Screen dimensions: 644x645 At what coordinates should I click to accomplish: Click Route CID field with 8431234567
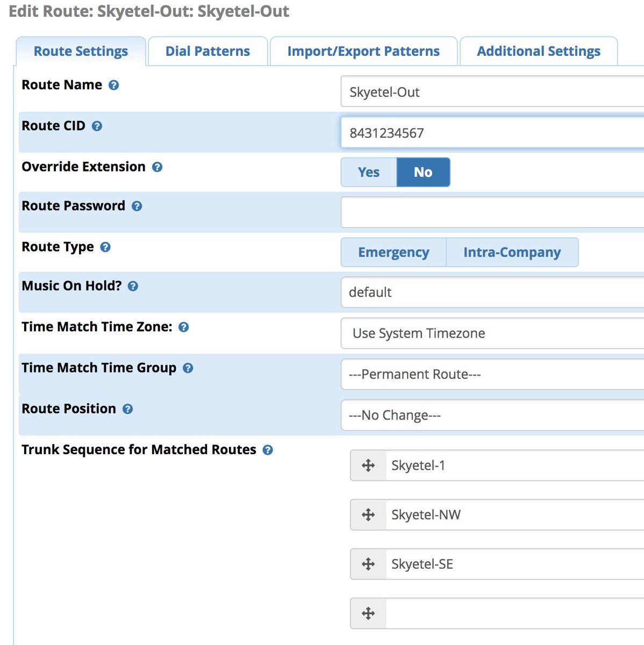[x=492, y=133]
